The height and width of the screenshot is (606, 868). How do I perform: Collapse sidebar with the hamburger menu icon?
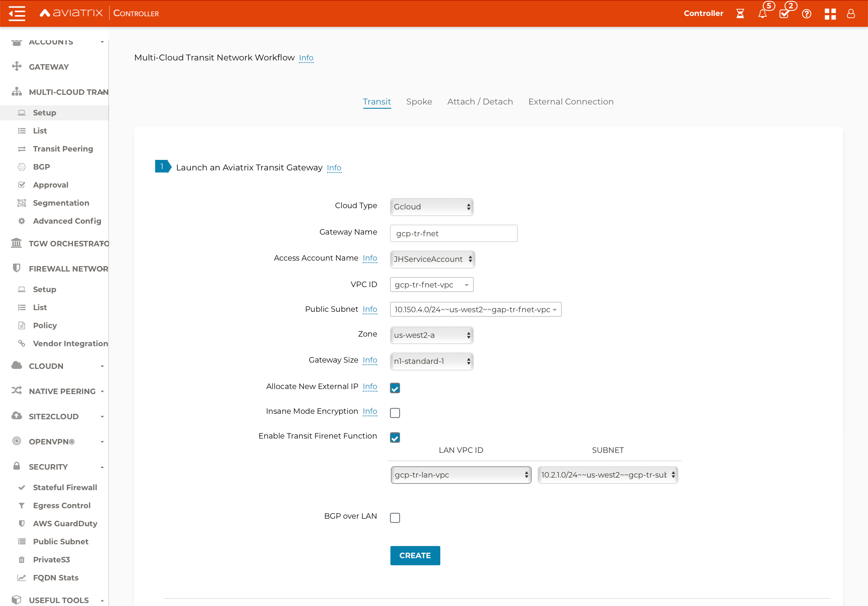(17, 13)
